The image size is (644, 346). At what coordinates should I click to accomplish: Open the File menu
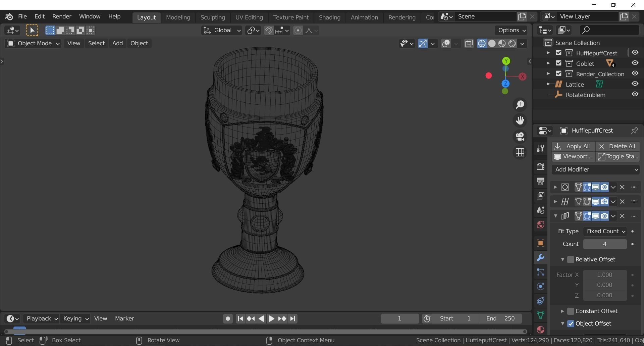[x=22, y=16]
